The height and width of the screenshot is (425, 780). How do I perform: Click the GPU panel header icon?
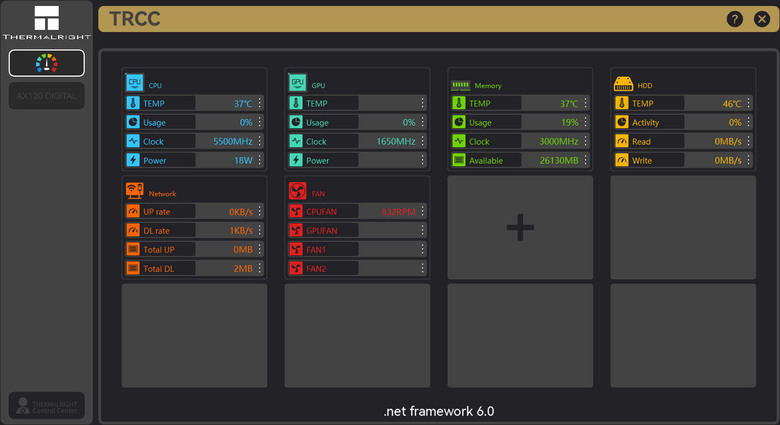tap(297, 83)
